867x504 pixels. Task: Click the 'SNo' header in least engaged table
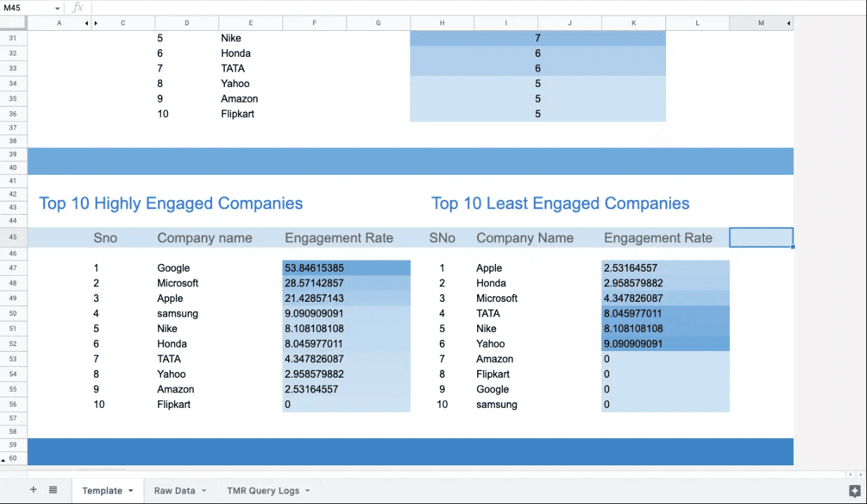(x=442, y=238)
